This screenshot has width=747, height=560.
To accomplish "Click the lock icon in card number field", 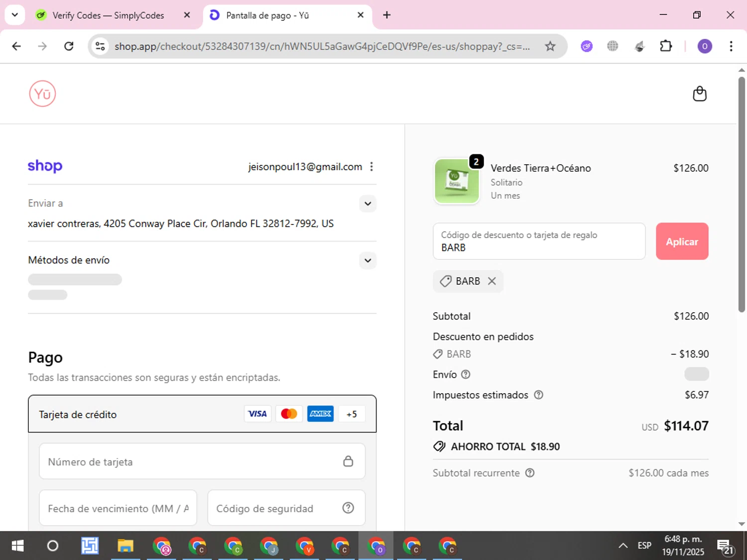I will (348, 461).
